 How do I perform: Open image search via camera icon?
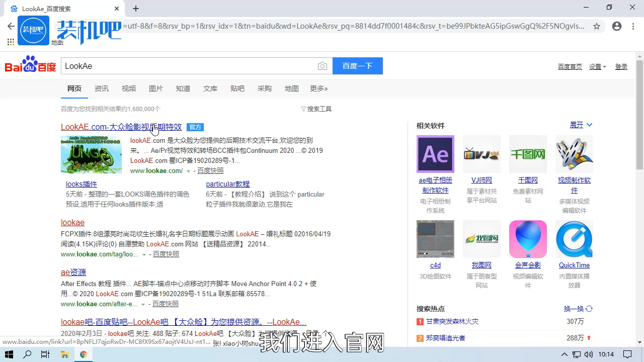click(x=323, y=66)
